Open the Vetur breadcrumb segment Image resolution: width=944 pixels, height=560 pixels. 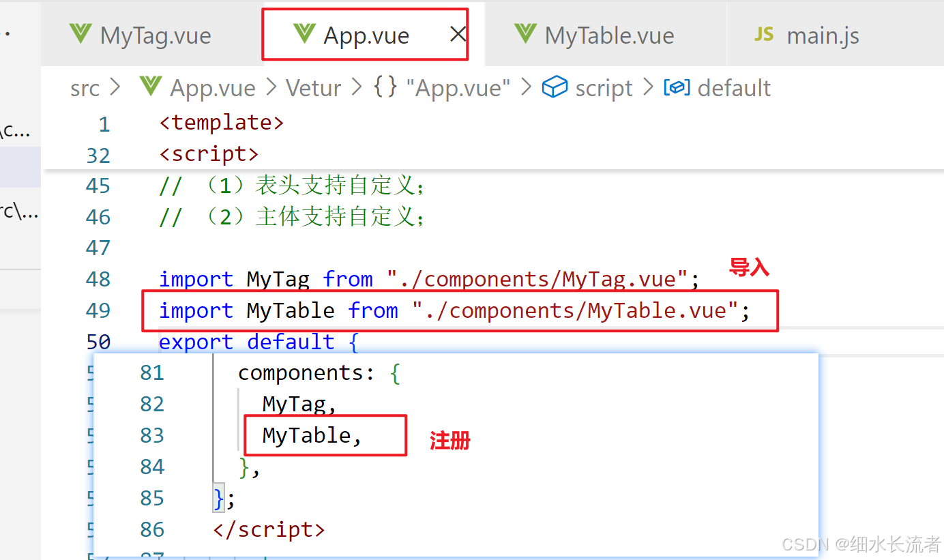pos(313,88)
